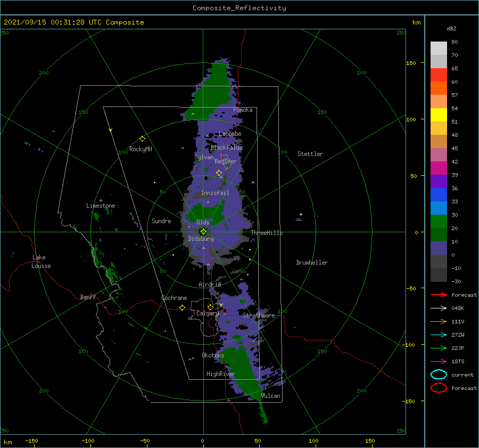
Task: Click the yellow diamond marker below RedDeer
Action: pos(219,173)
